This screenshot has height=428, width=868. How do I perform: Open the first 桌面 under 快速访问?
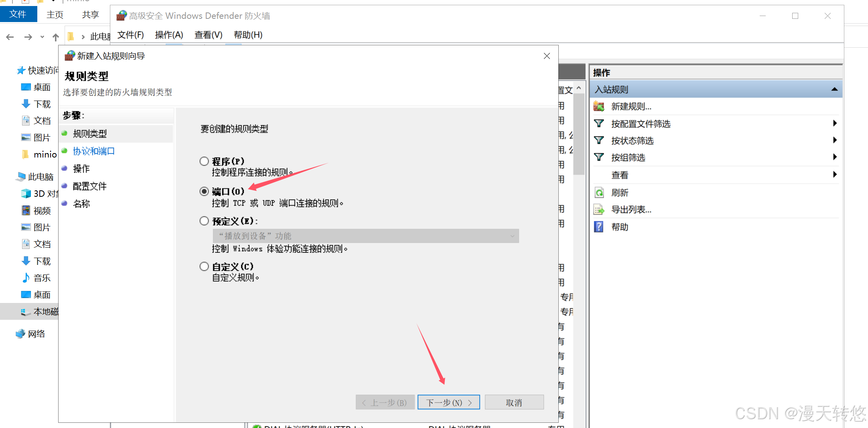[42, 87]
